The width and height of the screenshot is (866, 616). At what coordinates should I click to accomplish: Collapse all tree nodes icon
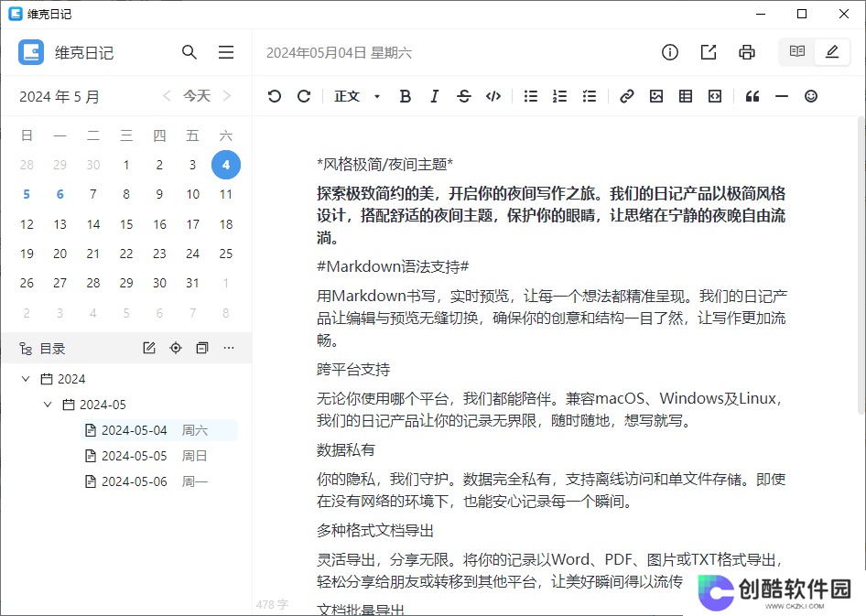202,348
